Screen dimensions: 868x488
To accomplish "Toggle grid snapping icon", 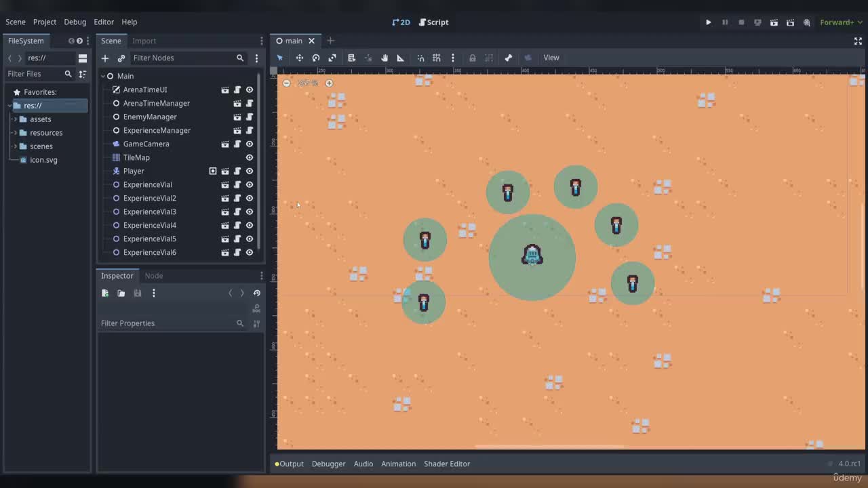I will pyautogui.click(x=437, y=58).
